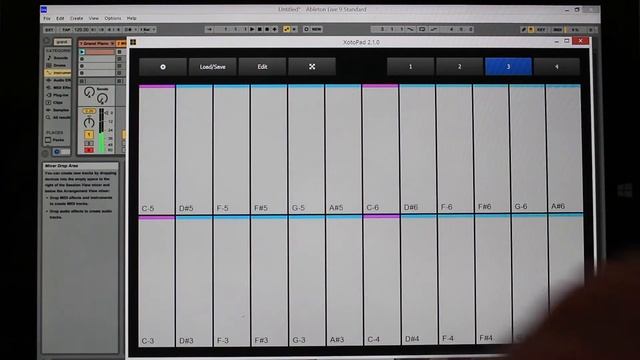Switch to XotoPad layout tab 2
This screenshot has height=360, width=640.
(x=459, y=67)
